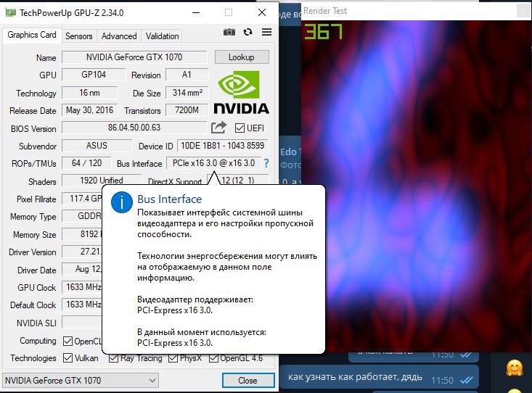The width and height of the screenshot is (532, 393).
Task: Open the Validation tab
Action: [x=162, y=36]
